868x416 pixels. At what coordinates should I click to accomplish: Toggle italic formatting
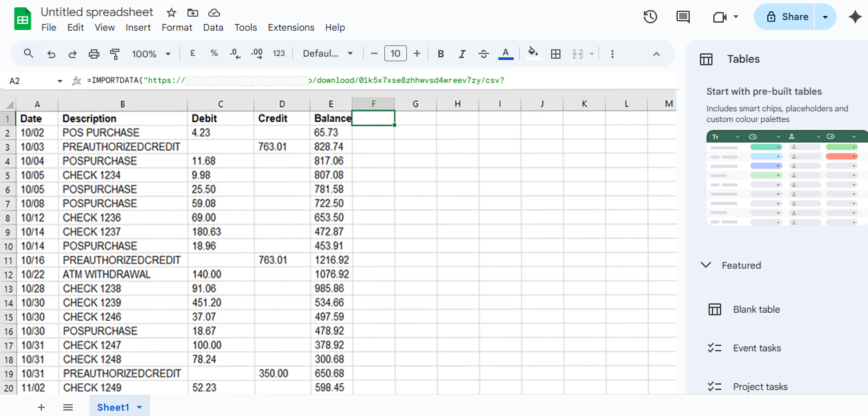tap(462, 54)
